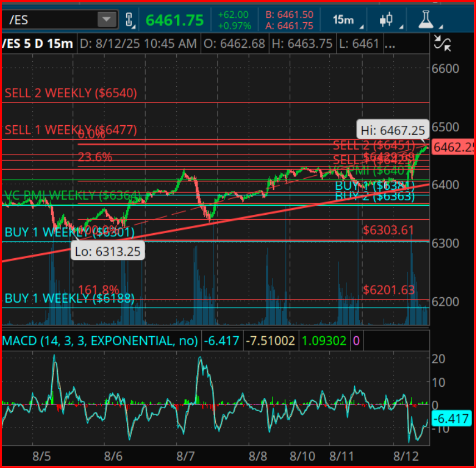Click the 6400 price axis label
476x468 pixels.
point(445,185)
